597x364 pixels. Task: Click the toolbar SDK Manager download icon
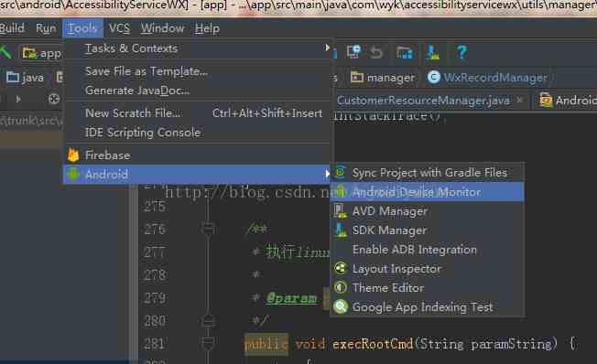tap(433, 52)
